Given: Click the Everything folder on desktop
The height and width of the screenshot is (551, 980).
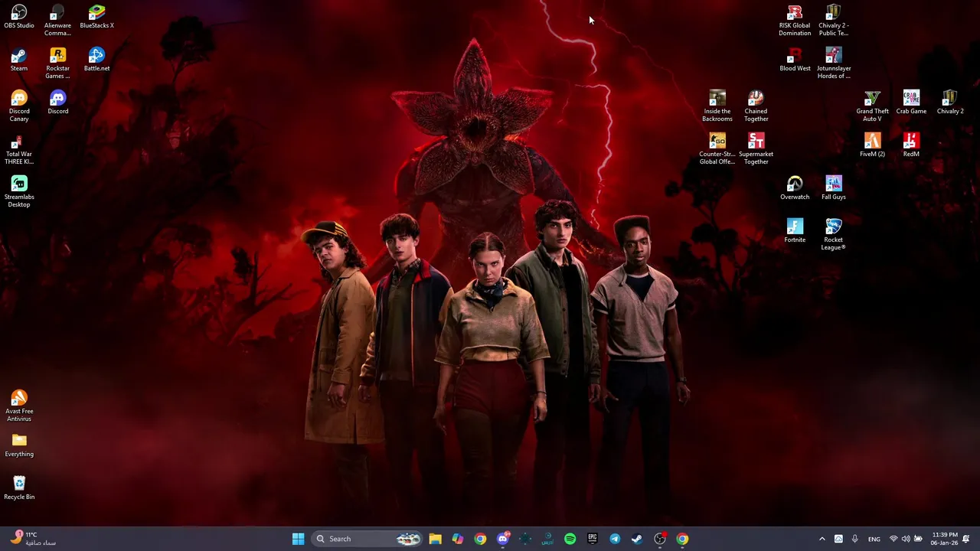Looking at the screenshot, I should (x=19, y=445).
